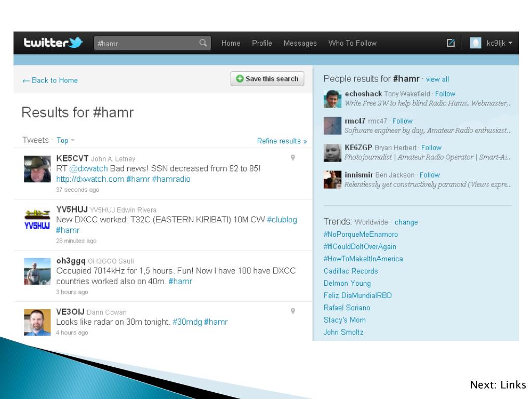The image size is (532, 399).
Task: Click the search magnifier icon
Action: 203,43
